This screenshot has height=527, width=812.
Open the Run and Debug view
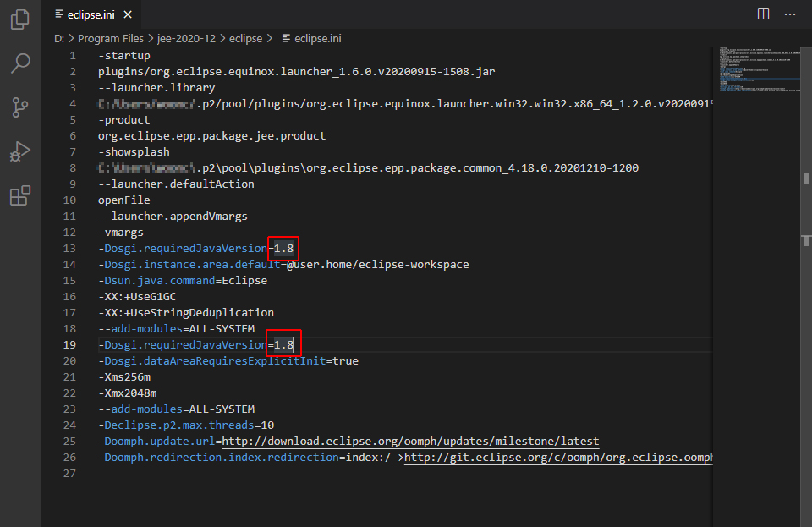(x=20, y=151)
